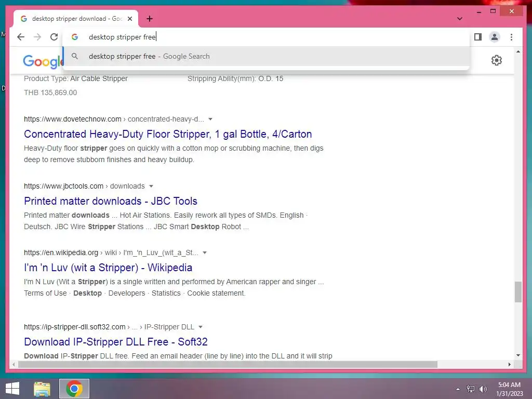Reload the page with the refresh icon
This screenshot has height=399, width=532.
click(54, 37)
